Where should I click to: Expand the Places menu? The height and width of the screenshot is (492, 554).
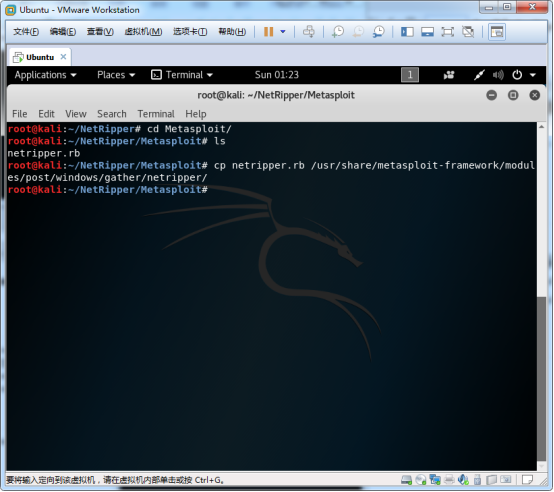coord(116,75)
